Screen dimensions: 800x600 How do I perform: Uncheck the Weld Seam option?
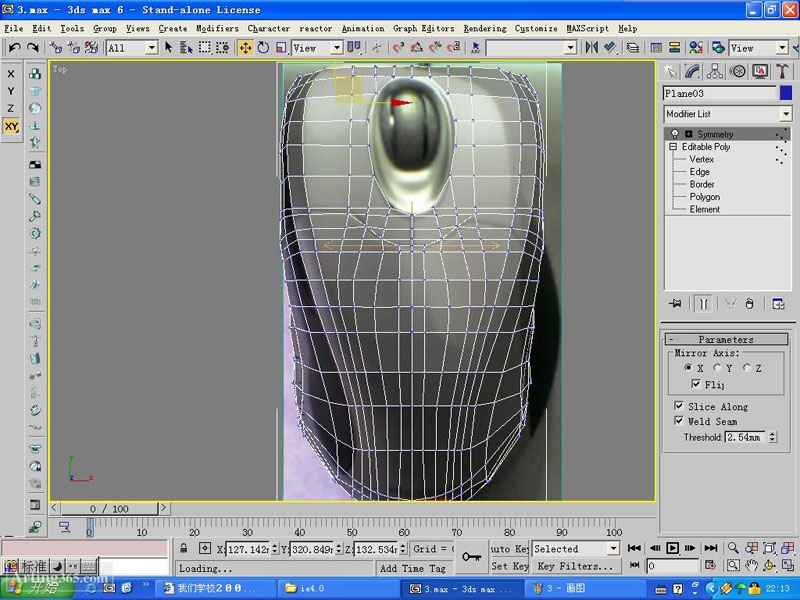point(681,421)
